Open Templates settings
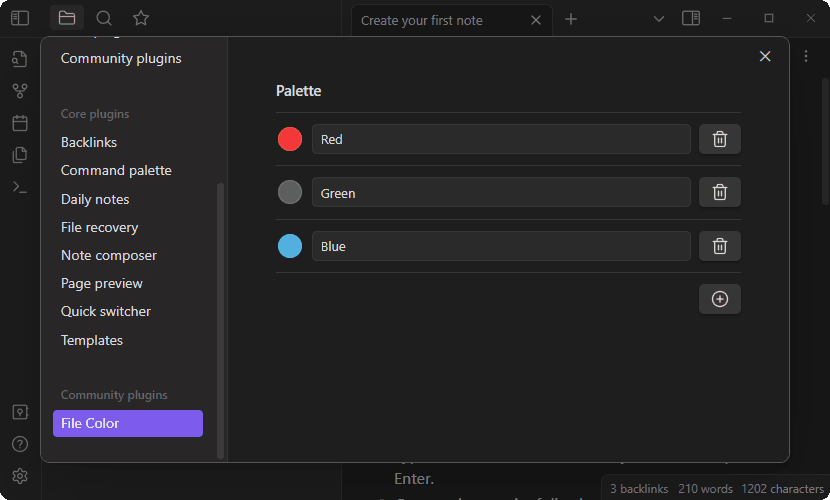Screen dimensions: 830x500 92,340
